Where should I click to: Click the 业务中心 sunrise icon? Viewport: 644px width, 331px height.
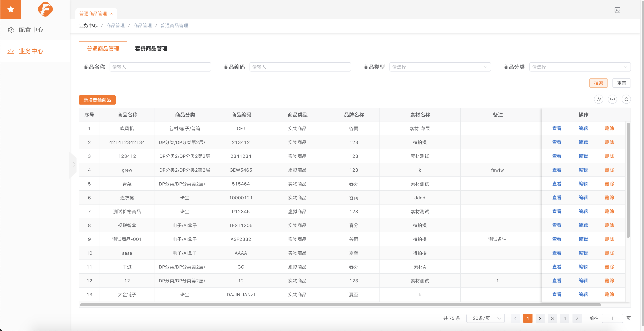pos(11,52)
